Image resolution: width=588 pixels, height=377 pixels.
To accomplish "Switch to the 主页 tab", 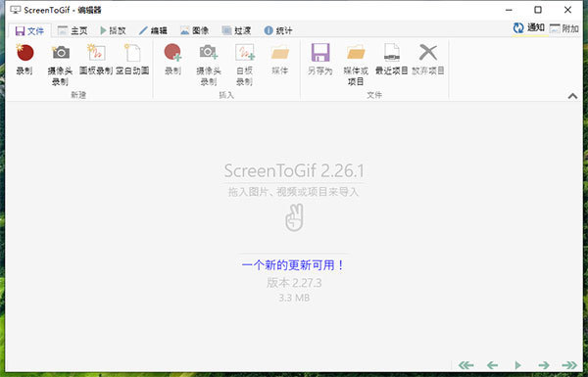I will pos(73,30).
